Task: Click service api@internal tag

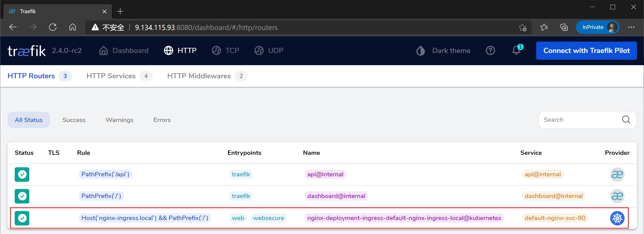Action: (x=543, y=174)
